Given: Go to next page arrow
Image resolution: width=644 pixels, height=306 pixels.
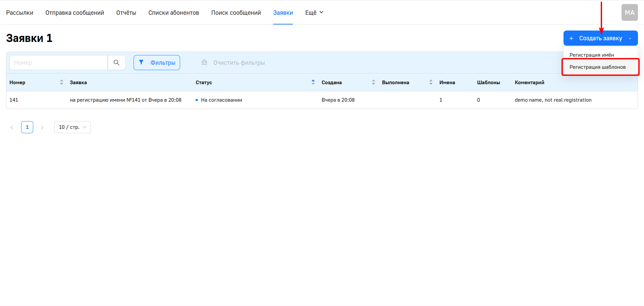Looking at the screenshot, I should pos(42,127).
